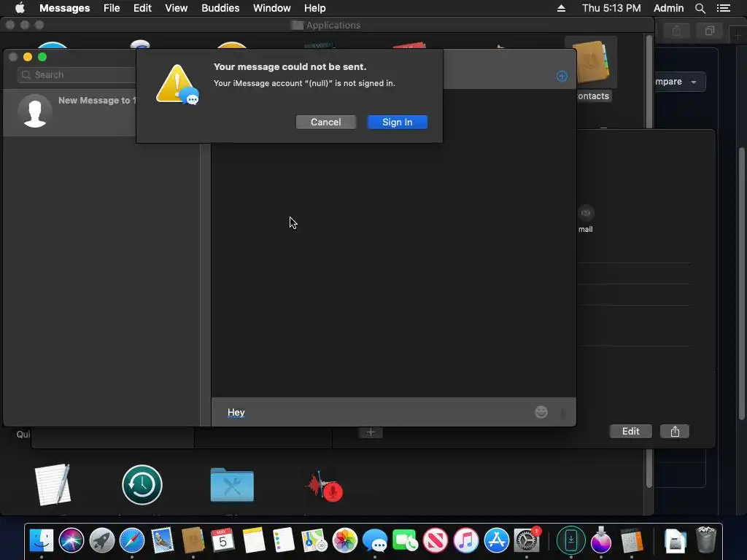Click the Edit button in the contact card

(x=630, y=431)
